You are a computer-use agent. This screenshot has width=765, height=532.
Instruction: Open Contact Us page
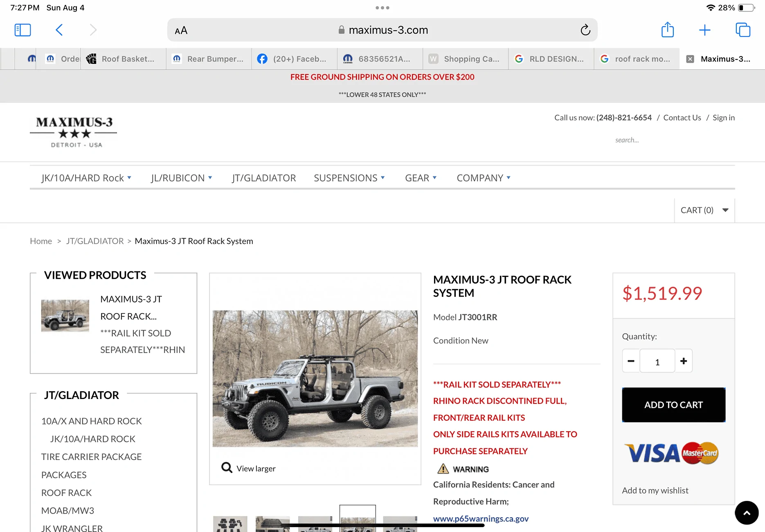click(x=682, y=117)
